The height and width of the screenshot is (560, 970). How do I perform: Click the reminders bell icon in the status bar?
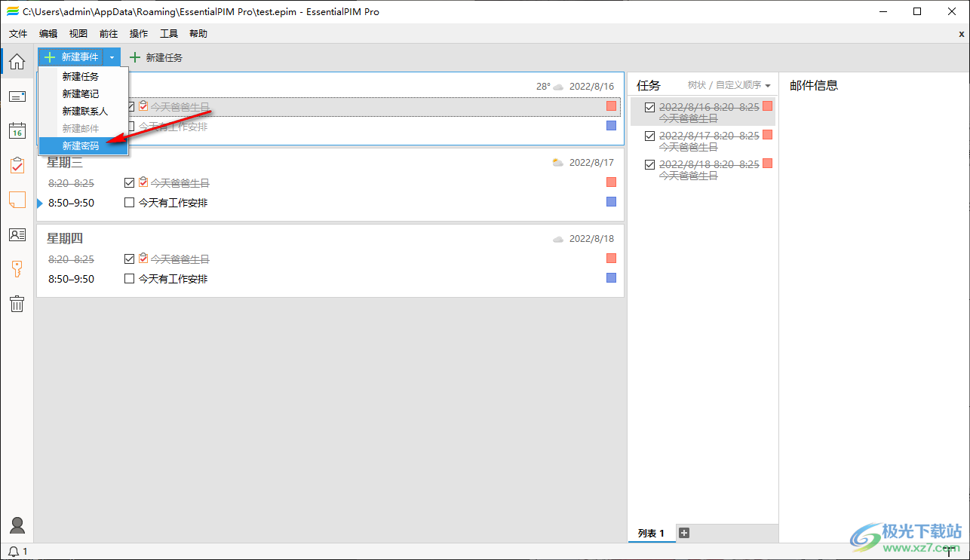pyautogui.click(x=14, y=552)
